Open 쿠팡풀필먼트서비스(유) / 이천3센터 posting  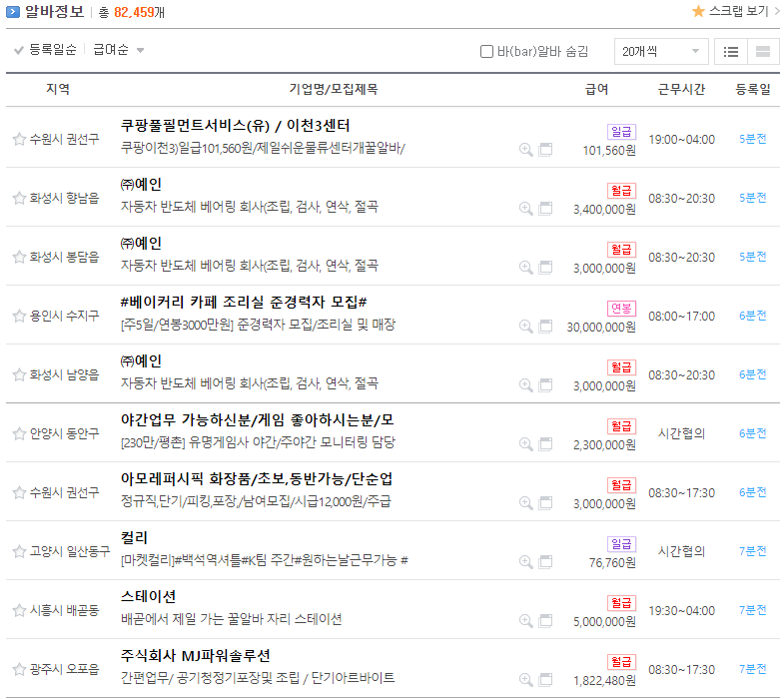click(235, 126)
